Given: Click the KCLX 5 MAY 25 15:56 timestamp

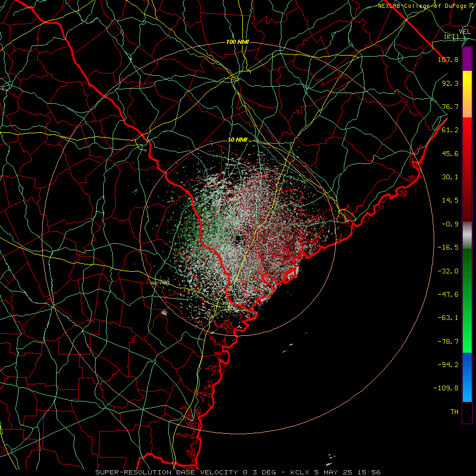Looking at the screenshot, I should [335, 472].
